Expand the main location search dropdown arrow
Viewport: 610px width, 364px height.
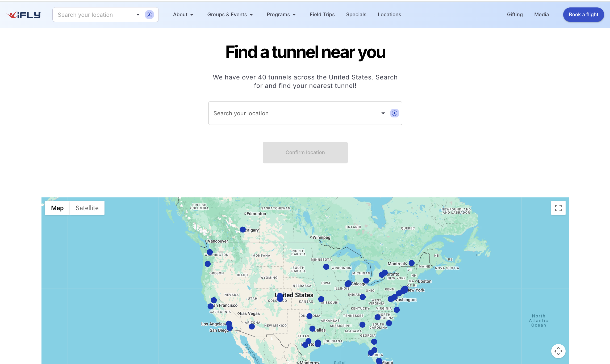(383, 113)
